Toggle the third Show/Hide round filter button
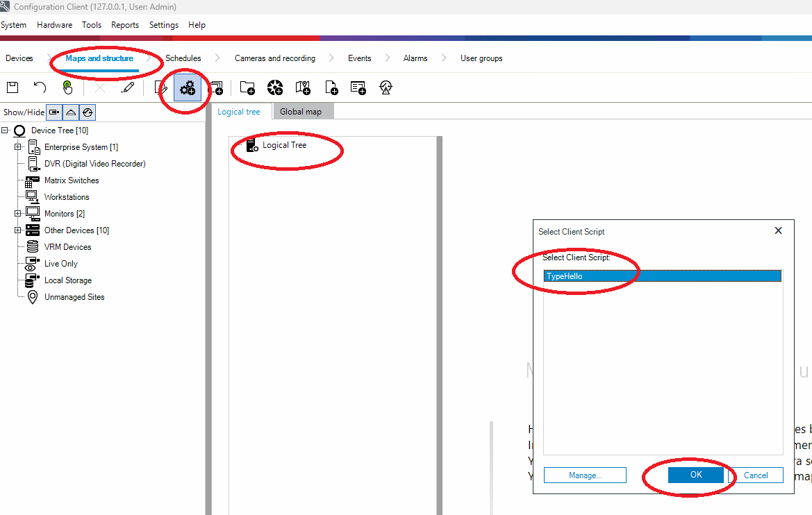 pyautogui.click(x=88, y=112)
